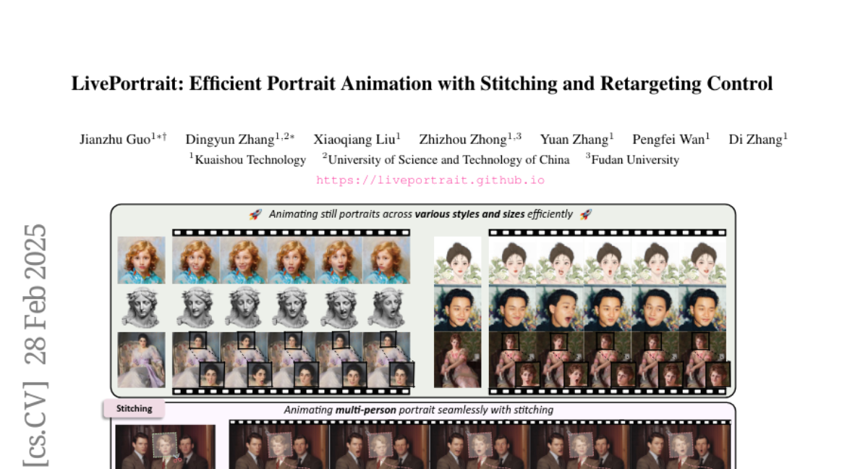868x469 pixels.
Task: Click the multi-person source portrait under Stitching
Action: point(166,447)
